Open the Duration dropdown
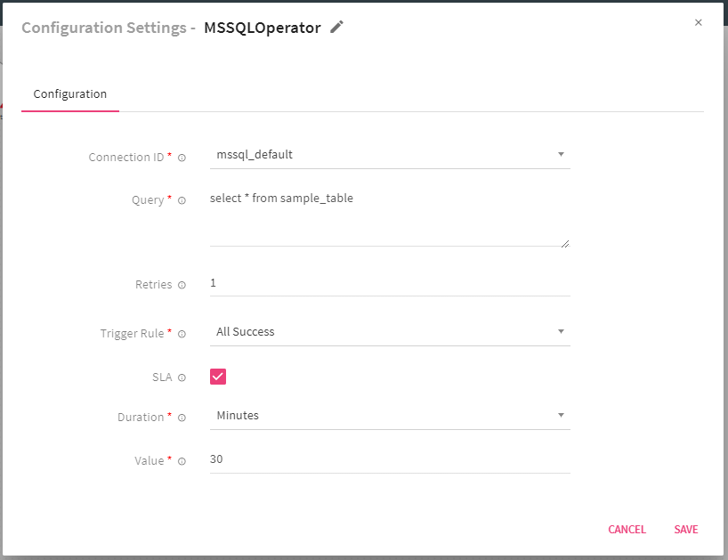The width and height of the screenshot is (728, 560). click(561, 415)
